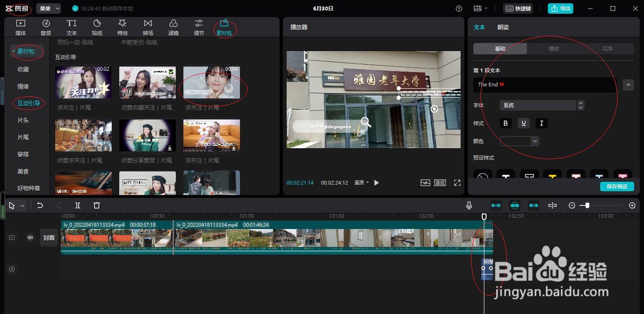Screen dimensions: 644x314
Task: Click the rotate handle on preview text
Action: click(434, 109)
